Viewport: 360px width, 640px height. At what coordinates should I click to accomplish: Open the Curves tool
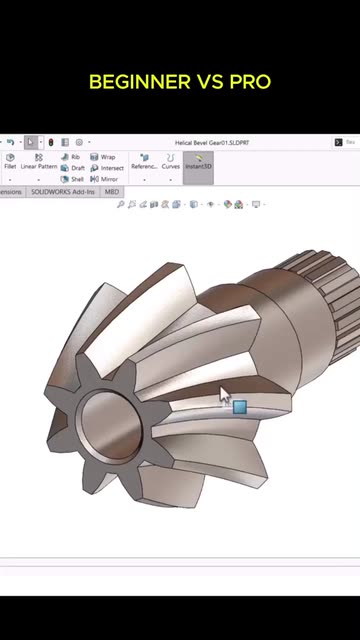(171, 162)
